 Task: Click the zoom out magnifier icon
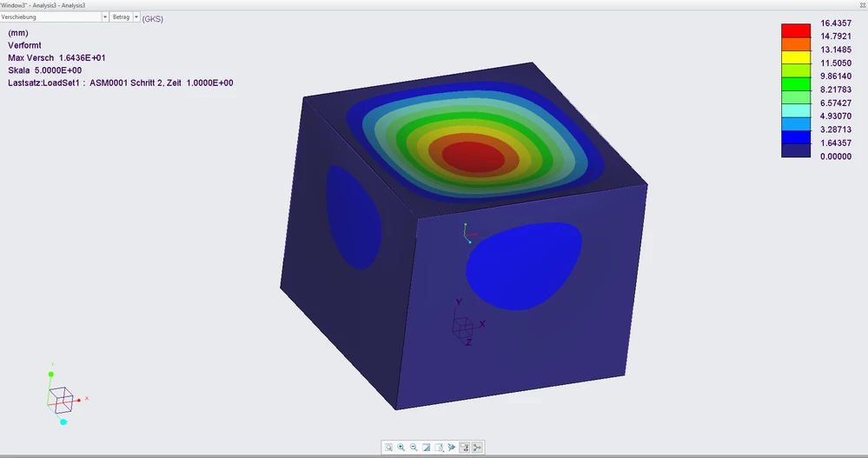(414, 448)
